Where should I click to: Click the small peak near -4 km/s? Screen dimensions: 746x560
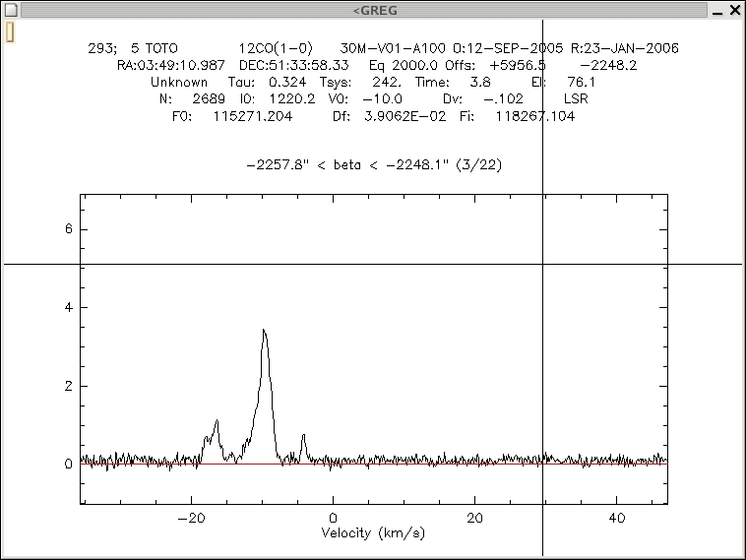pyautogui.click(x=304, y=436)
